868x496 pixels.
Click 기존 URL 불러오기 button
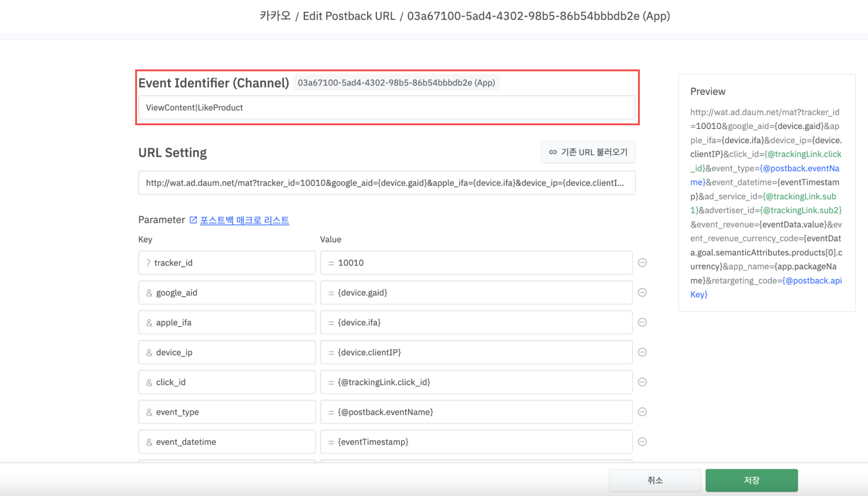coord(588,152)
